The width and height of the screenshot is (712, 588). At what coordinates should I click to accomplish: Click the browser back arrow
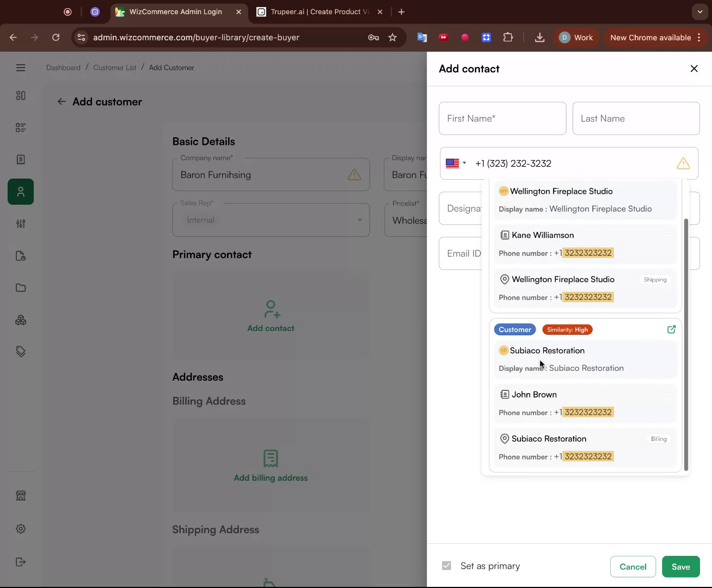[x=14, y=38]
